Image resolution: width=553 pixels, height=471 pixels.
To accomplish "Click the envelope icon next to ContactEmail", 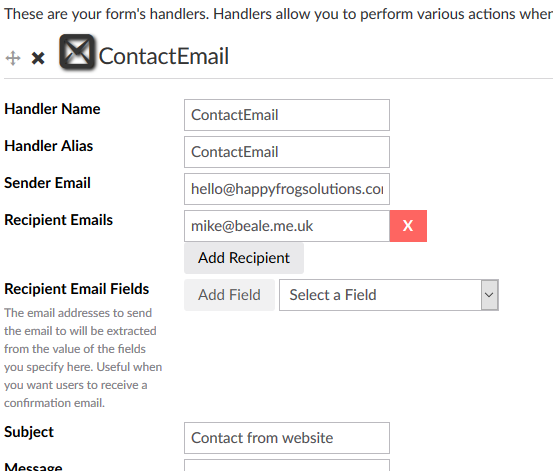I will point(77,52).
